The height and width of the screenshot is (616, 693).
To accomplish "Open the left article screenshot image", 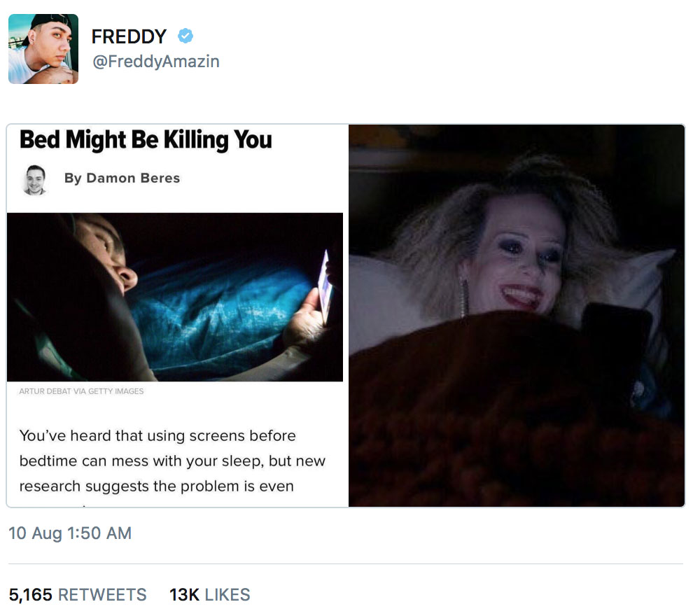I will point(177,316).
